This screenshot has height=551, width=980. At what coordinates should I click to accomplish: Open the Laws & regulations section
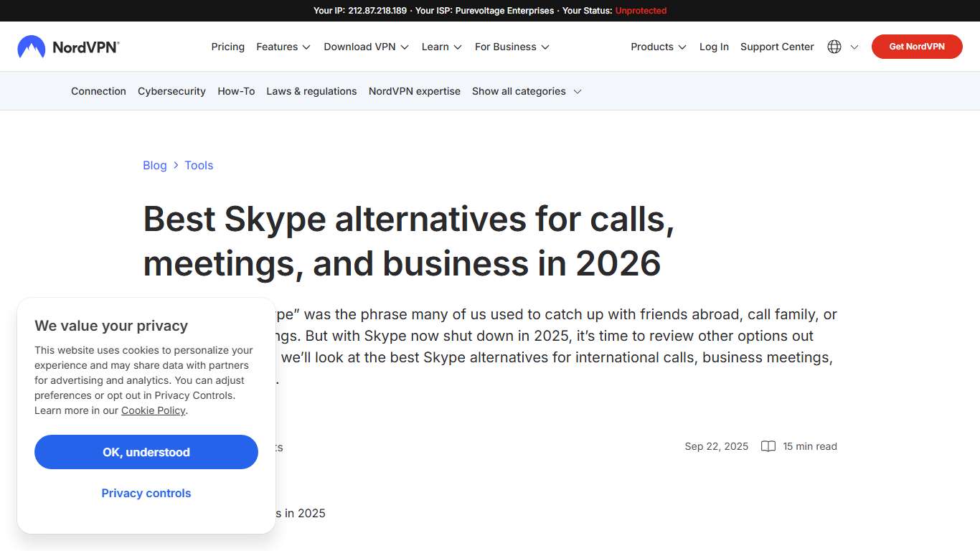[311, 91]
